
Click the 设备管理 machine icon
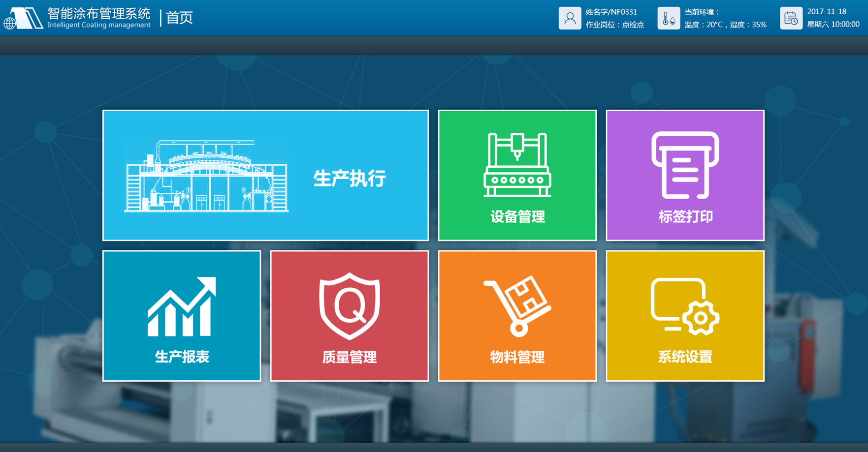[517, 165]
